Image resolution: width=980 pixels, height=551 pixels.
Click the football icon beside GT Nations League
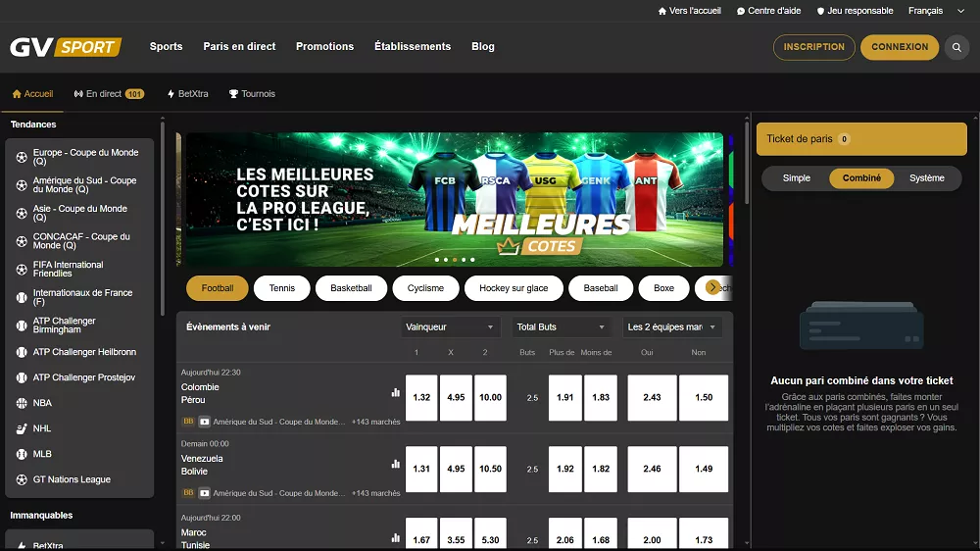(x=22, y=479)
